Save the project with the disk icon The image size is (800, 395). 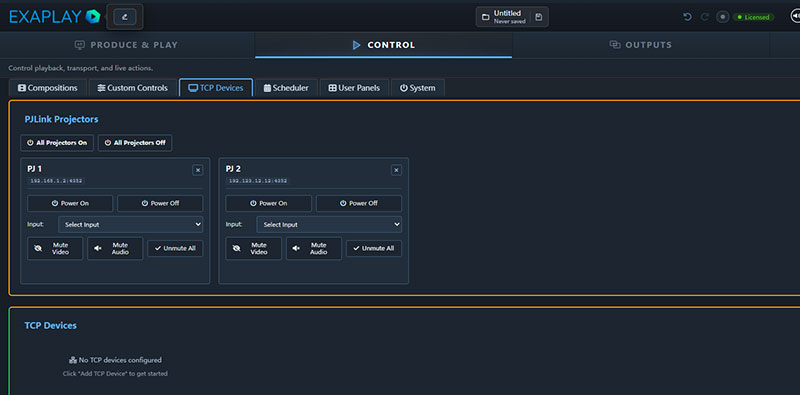(x=539, y=17)
